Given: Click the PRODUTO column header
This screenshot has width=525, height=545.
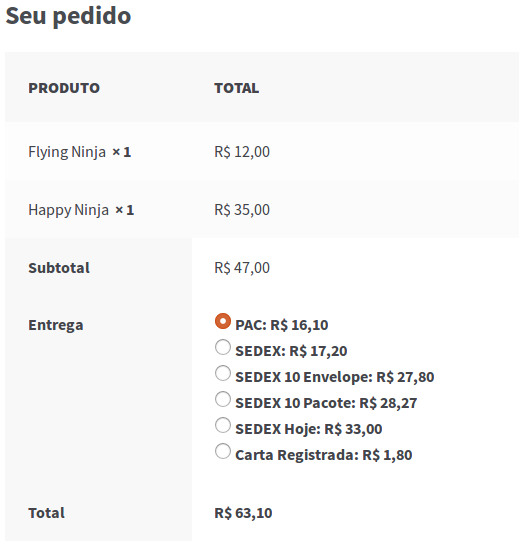Looking at the screenshot, I should (64, 88).
